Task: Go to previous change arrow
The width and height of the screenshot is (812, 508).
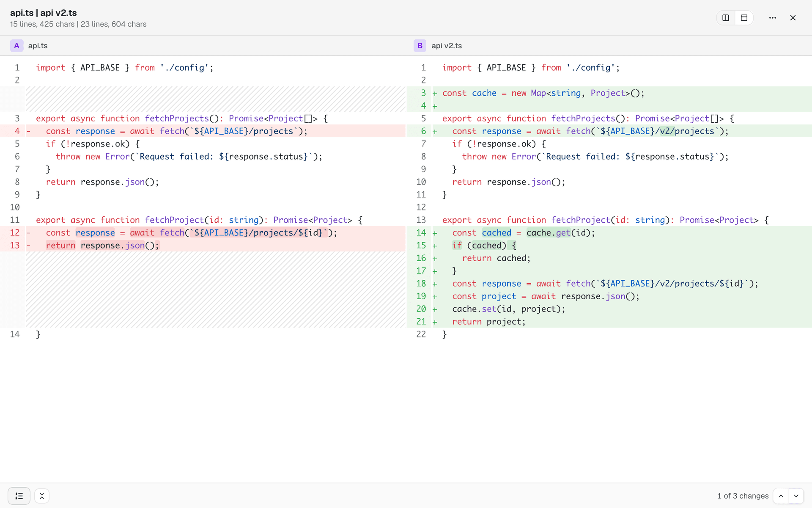Action: coord(781,496)
